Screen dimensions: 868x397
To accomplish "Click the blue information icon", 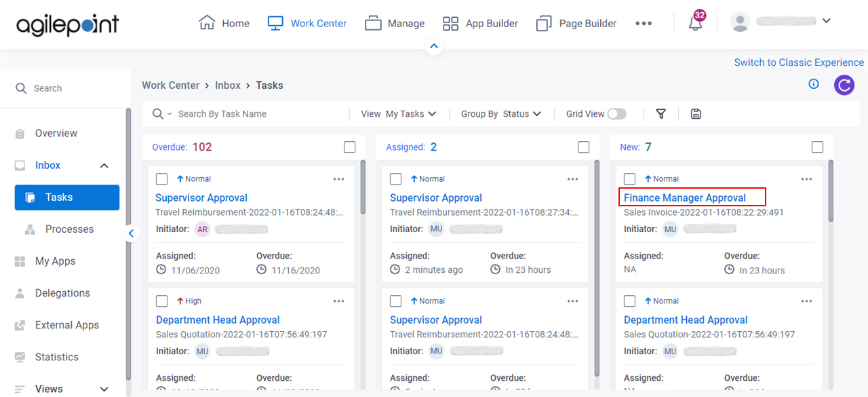I will [814, 84].
